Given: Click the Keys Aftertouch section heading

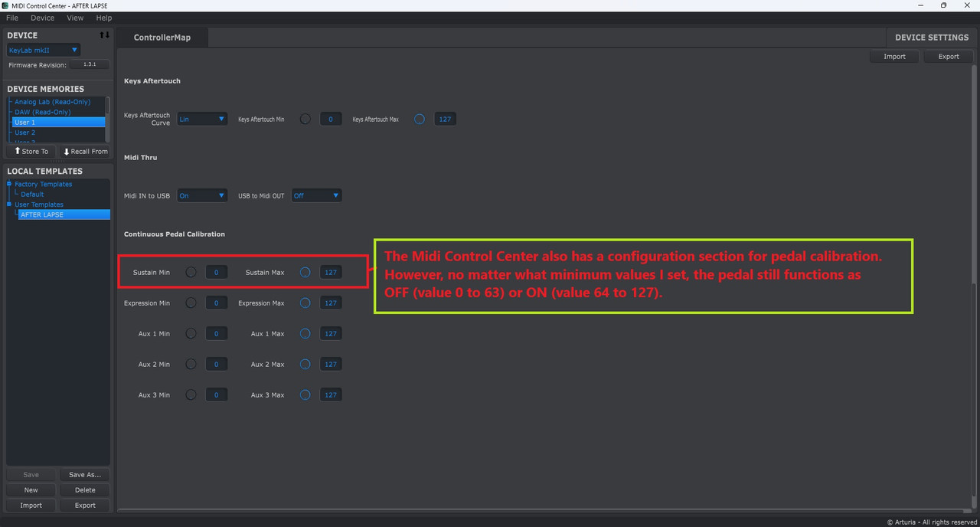Looking at the screenshot, I should click(152, 80).
